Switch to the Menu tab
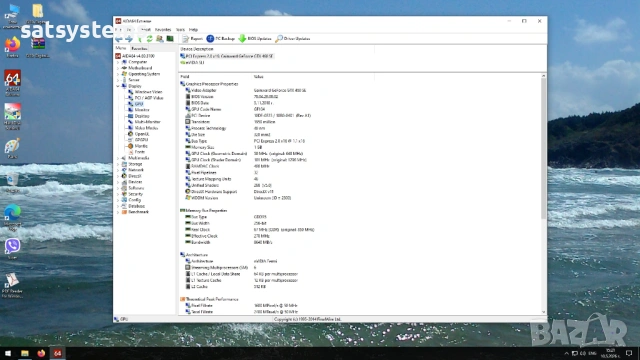This screenshot has height=360, width=640. [121, 48]
